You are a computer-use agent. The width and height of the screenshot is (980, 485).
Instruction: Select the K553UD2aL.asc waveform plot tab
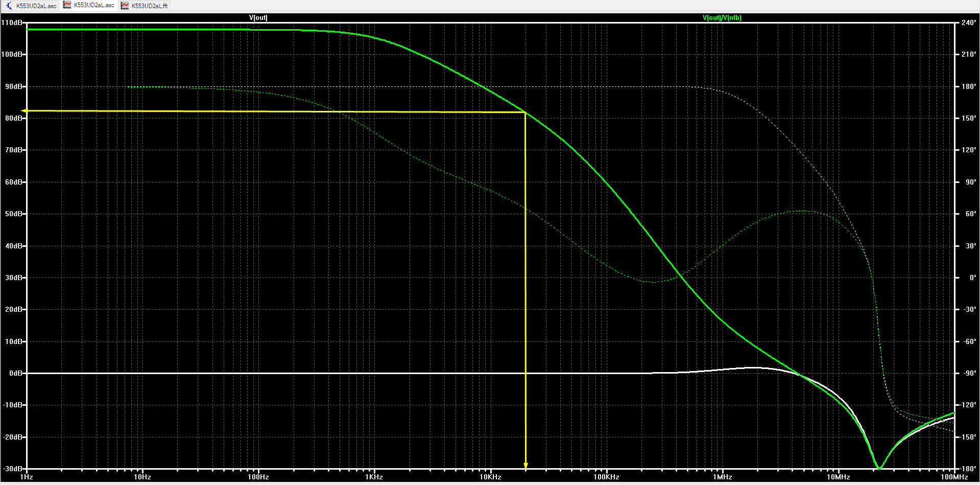pyautogui.click(x=89, y=5)
